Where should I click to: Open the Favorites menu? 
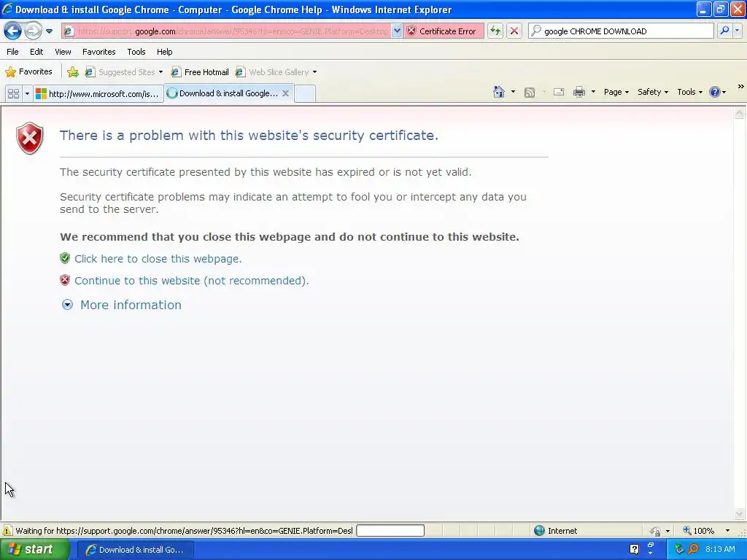point(99,52)
